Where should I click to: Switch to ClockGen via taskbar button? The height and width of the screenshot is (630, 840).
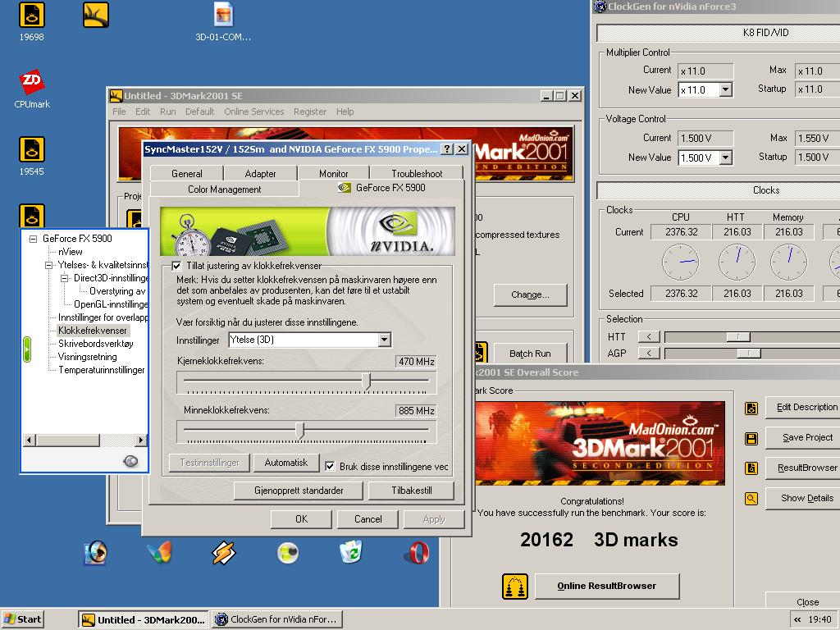(x=277, y=619)
